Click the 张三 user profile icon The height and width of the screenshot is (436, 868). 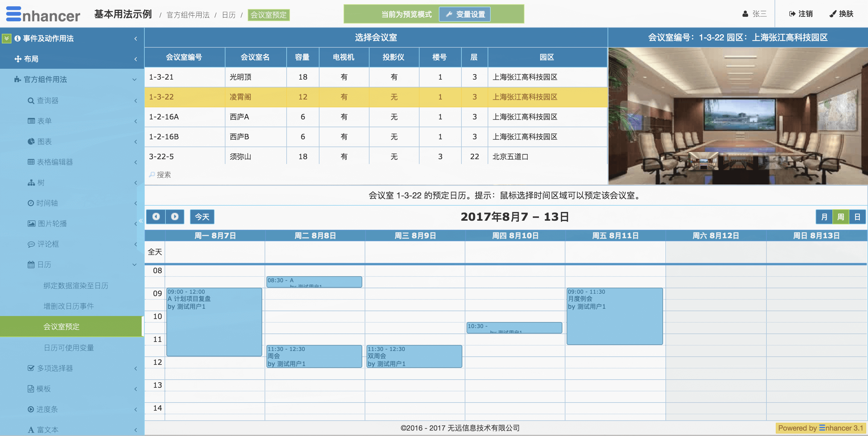[745, 14]
